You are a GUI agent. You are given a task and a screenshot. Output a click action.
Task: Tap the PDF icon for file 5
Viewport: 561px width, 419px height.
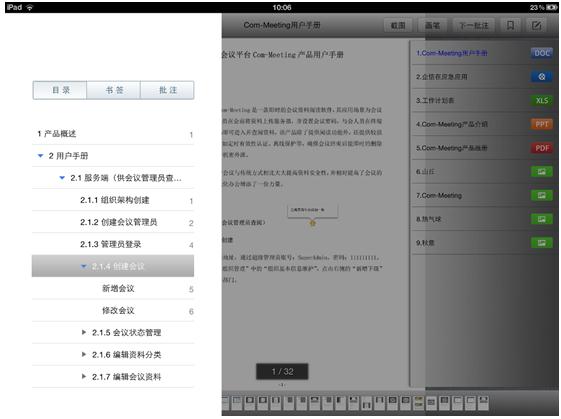pyautogui.click(x=542, y=148)
